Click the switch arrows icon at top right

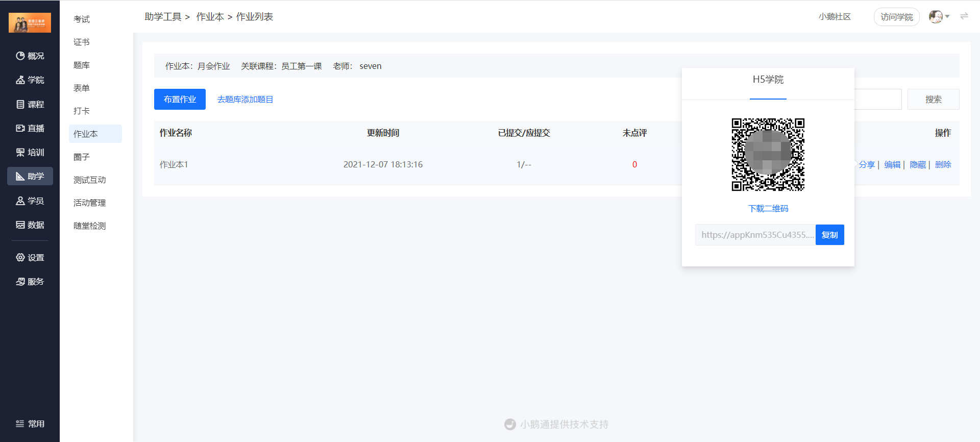pos(964,16)
